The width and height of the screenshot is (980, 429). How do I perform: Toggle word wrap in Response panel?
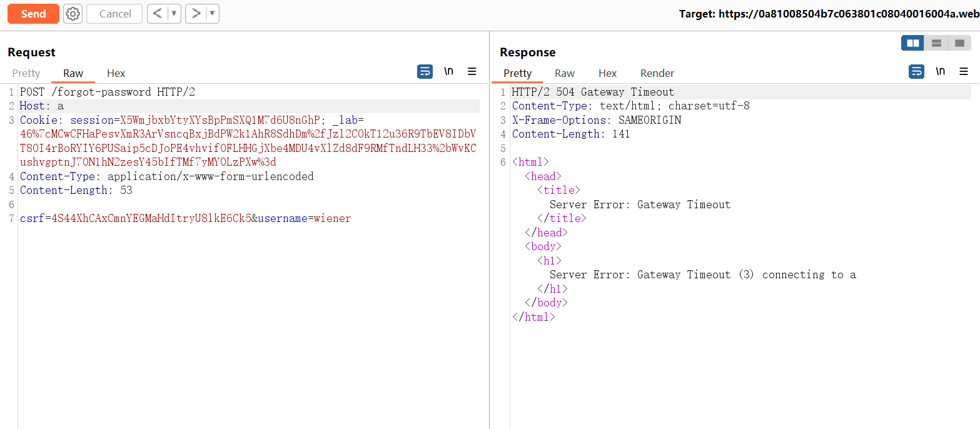coord(916,72)
